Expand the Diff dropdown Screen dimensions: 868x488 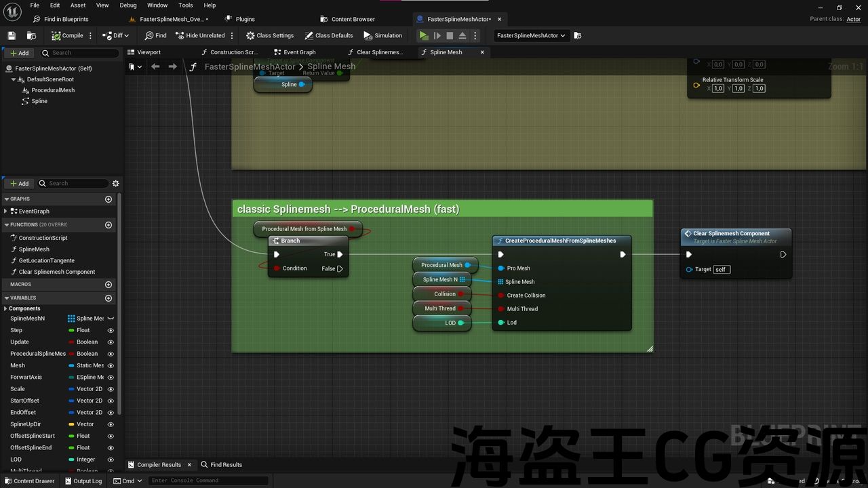(117, 35)
